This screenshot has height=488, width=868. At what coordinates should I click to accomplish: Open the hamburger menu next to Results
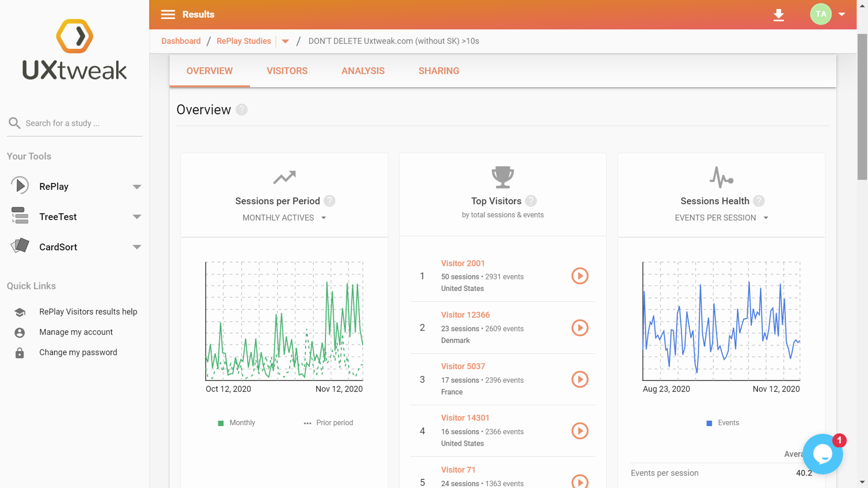(168, 15)
